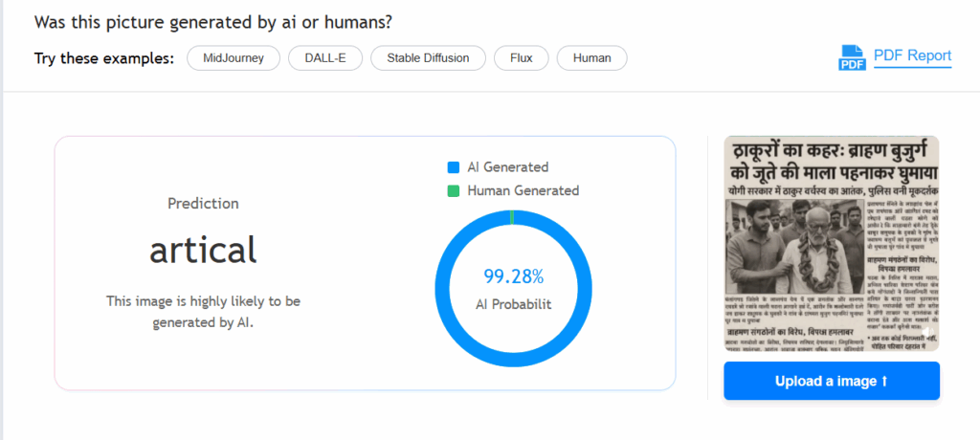Click the AI Generated legend label
Image resolution: width=980 pixels, height=440 pixels.
click(x=507, y=167)
